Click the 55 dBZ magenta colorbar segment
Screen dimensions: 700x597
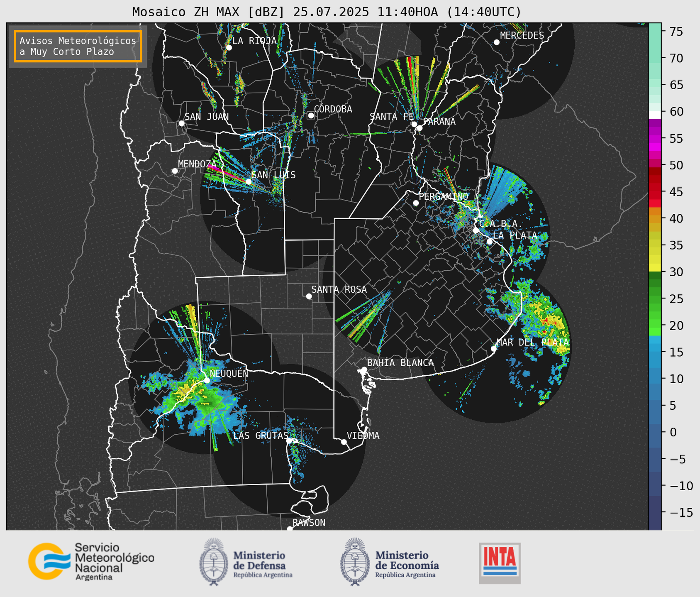(x=655, y=139)
